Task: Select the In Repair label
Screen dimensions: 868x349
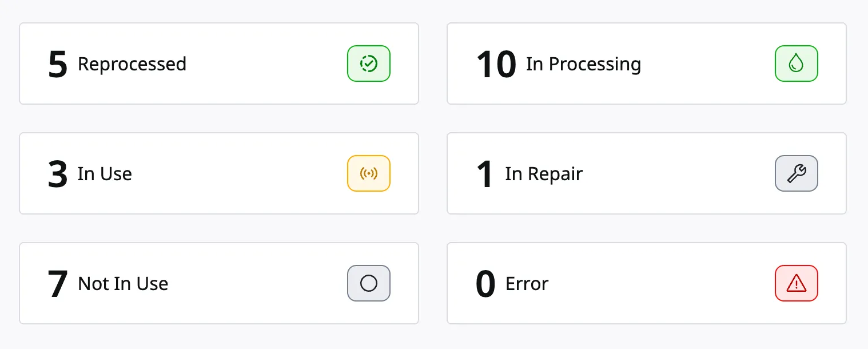Action: point(544,174)
